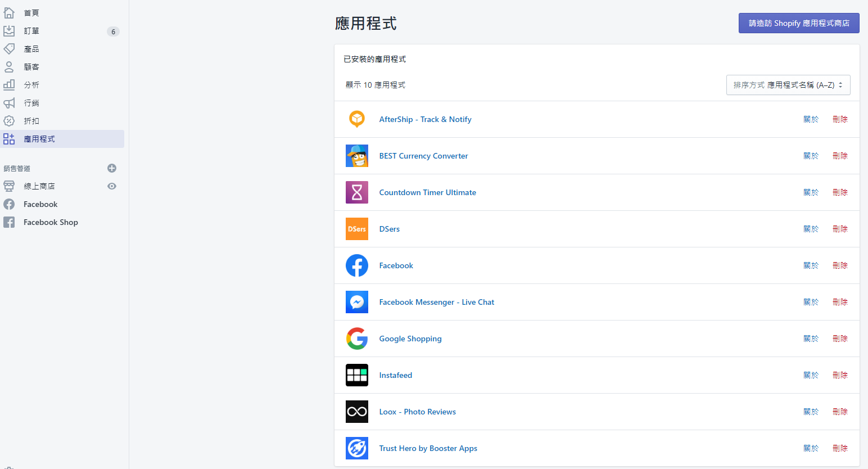Click the Apps (應用程式) grid icon in sidebar

point(9,139)
